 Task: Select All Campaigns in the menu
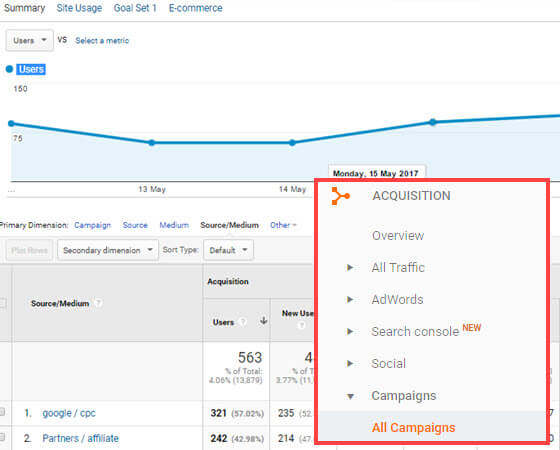pos(413,428)
